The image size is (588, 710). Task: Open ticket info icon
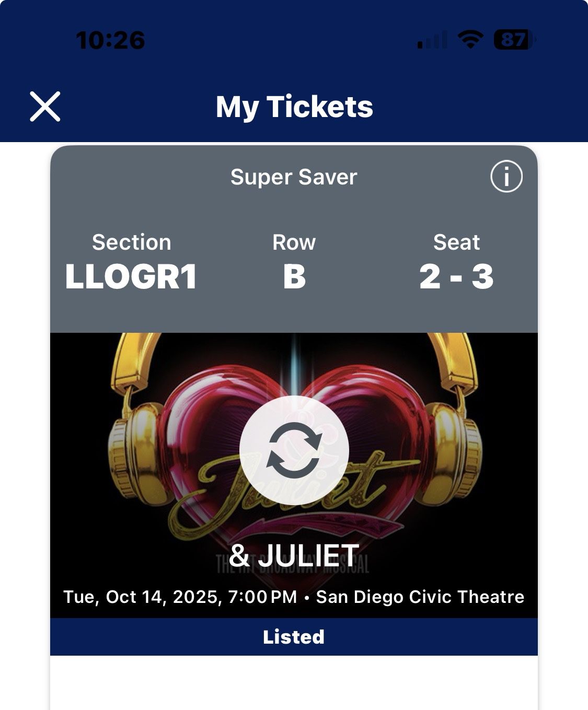(506, 177)
